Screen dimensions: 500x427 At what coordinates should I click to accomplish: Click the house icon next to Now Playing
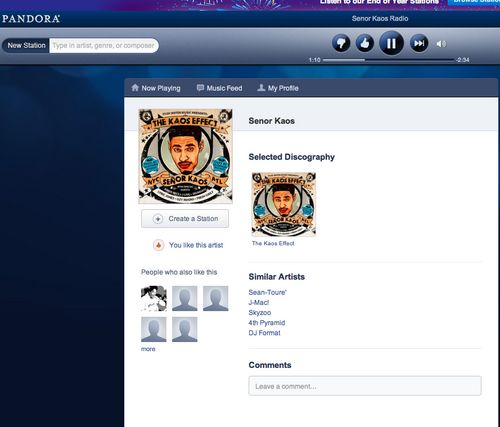click(x=135, y=88)
